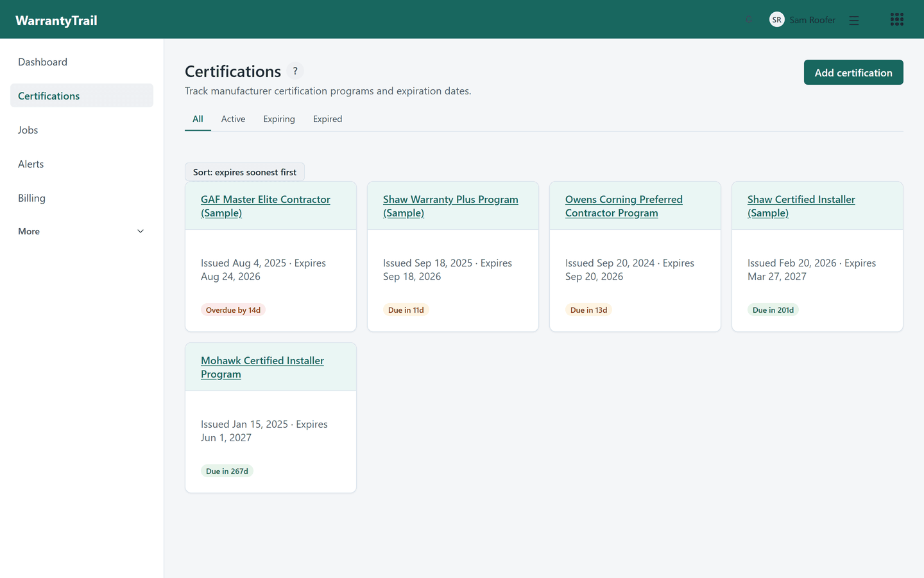Viewport: 924px width, 578px height.
Task: Click the WarrantyTrail logo
Action: (56, 20)
